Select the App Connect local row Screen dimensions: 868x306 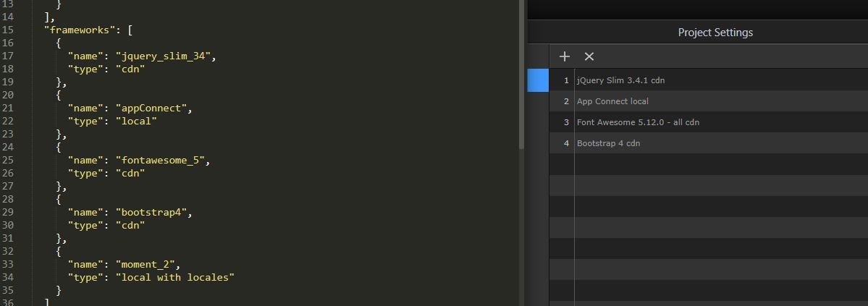pos(709,101)
